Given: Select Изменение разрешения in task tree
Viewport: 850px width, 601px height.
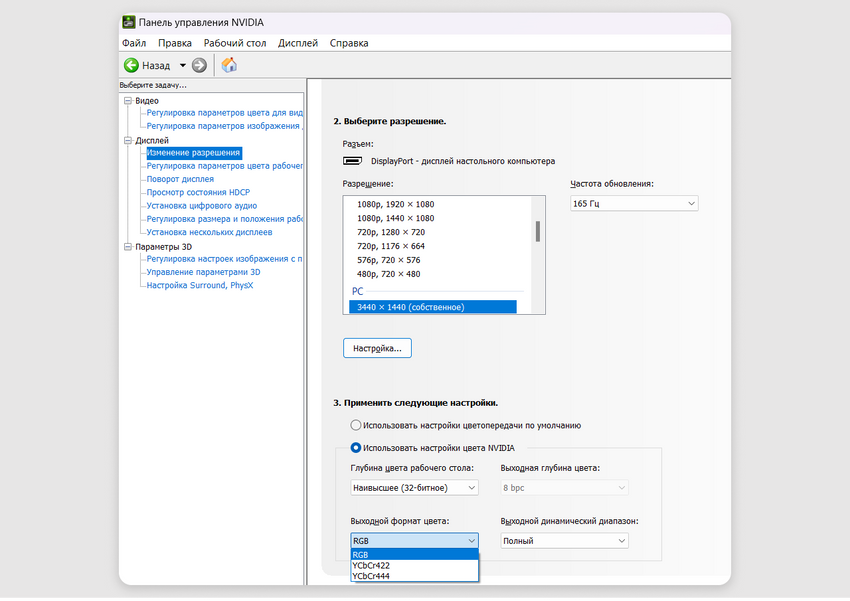Looking at the screenshot, I should click(194, 153).
